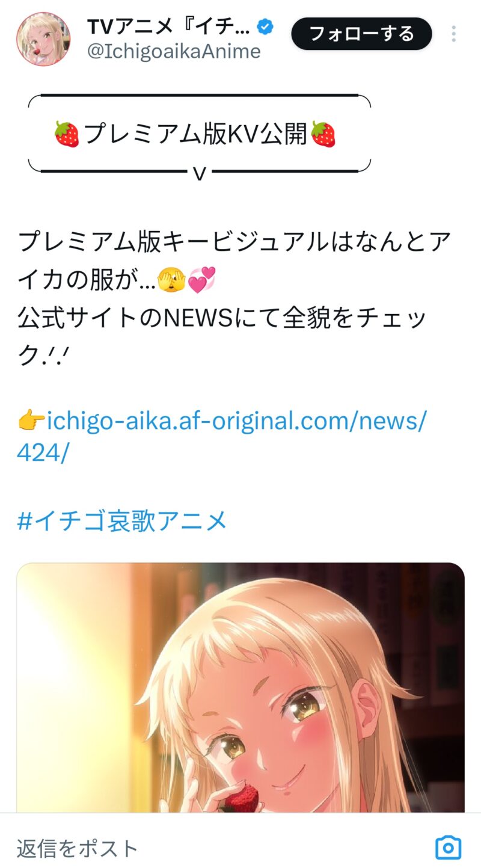Click the peeking face emoji

click(x=171, y=280)
